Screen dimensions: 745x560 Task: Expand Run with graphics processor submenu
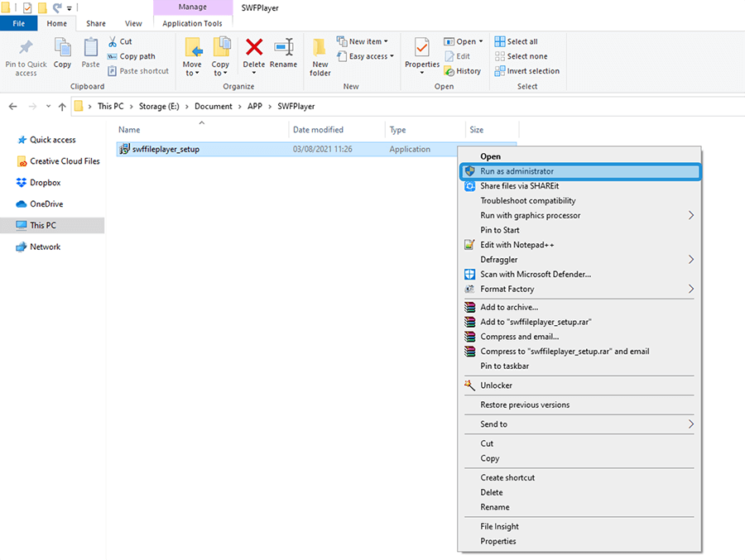point(691,215)
